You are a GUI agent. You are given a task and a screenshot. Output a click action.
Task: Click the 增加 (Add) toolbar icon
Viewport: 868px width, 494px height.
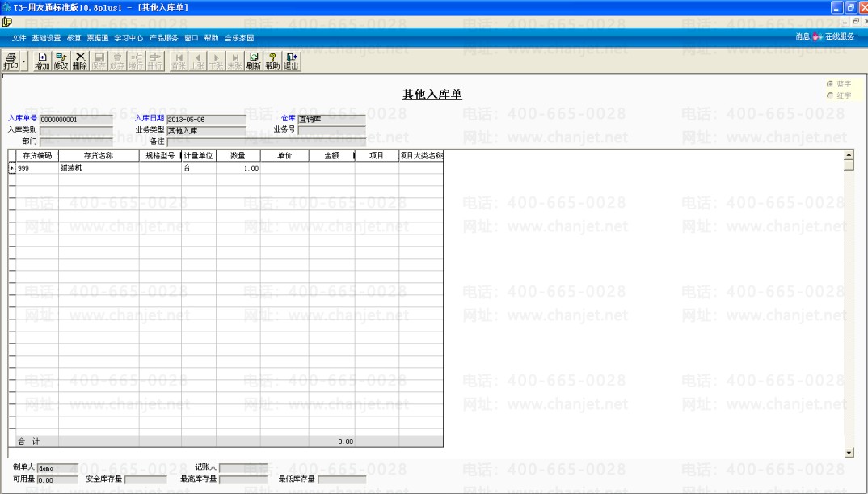pos(42,61)
